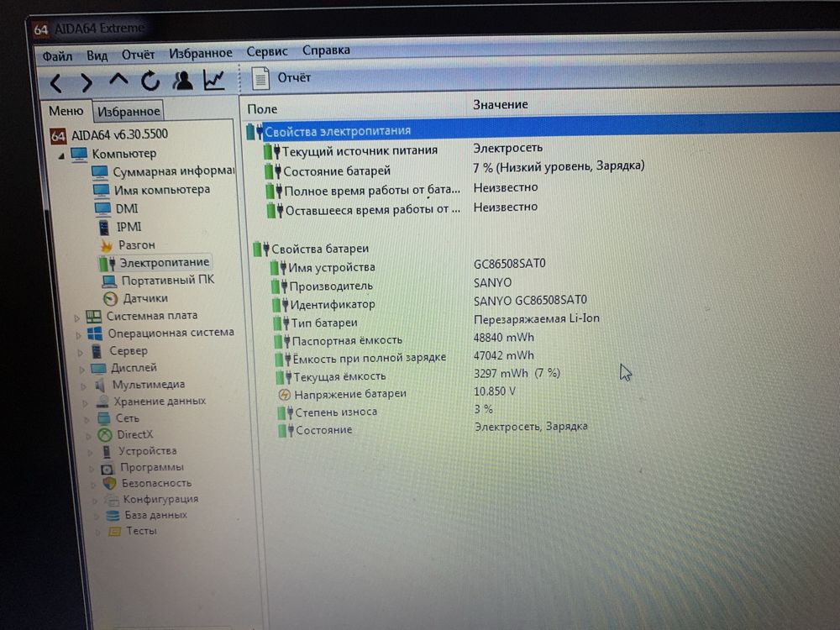Click the Мультимедиа speaker icon

[x=100, y=386]
